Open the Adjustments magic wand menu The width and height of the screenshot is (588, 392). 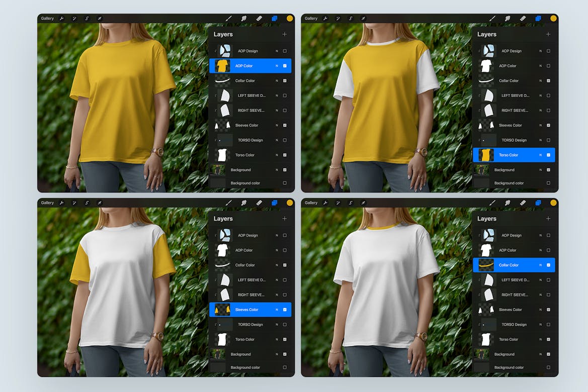(x=74, y=18)
